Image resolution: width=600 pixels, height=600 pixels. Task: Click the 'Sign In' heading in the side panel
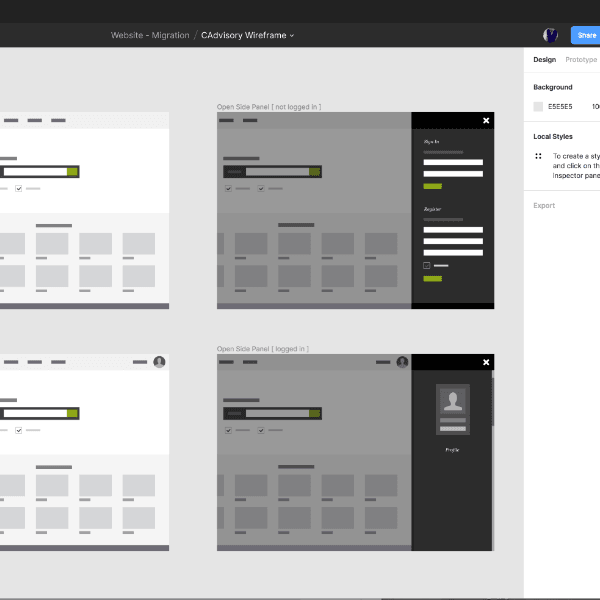pyautogui.click(x=431, y=142)
